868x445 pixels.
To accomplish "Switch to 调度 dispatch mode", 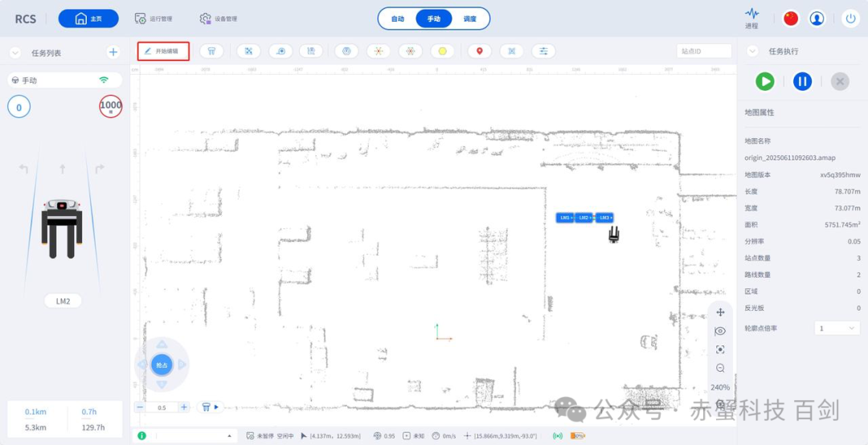I will 470,18.
